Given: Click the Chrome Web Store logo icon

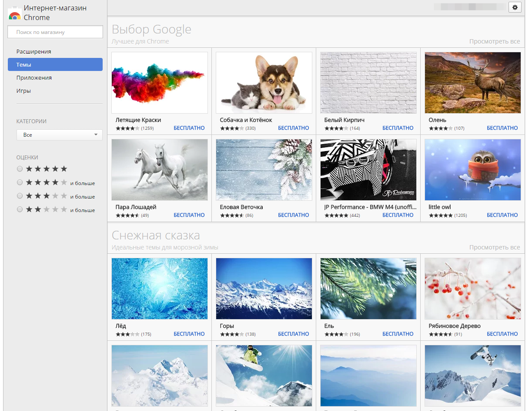Looking at the screenshot, I should 15,13.
